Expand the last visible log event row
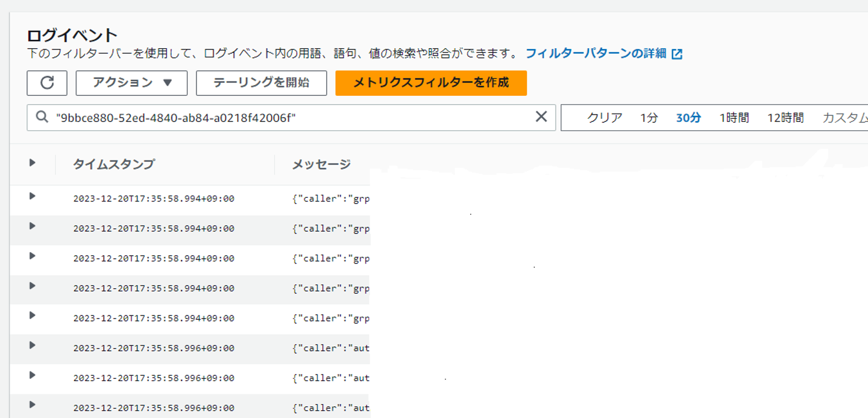This screenshot has height=418, width=868. click(x=33, y=405)
